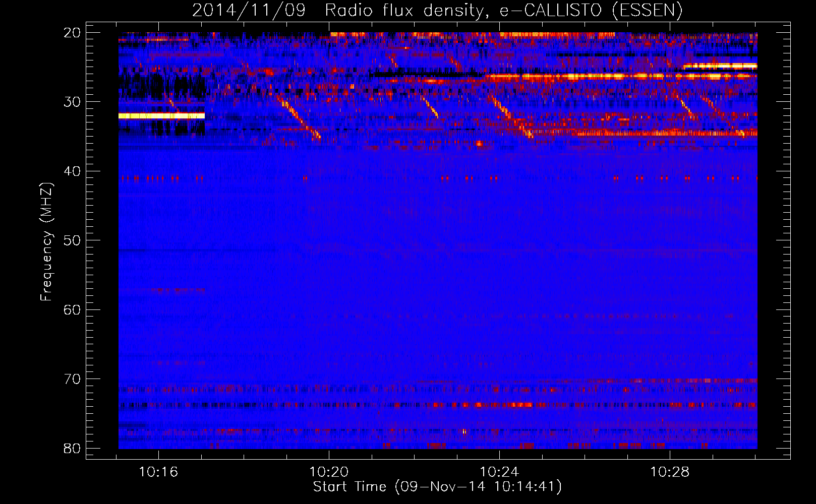Screen dimensions: 816x504
Task: Click the 30 frequency tick label
Action: click(x=72, y=102)
